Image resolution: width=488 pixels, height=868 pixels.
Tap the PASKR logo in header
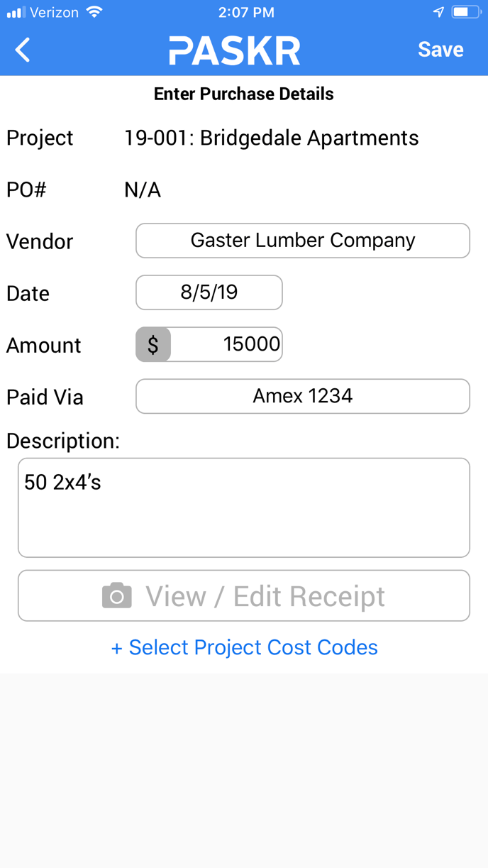coord(235,50)
